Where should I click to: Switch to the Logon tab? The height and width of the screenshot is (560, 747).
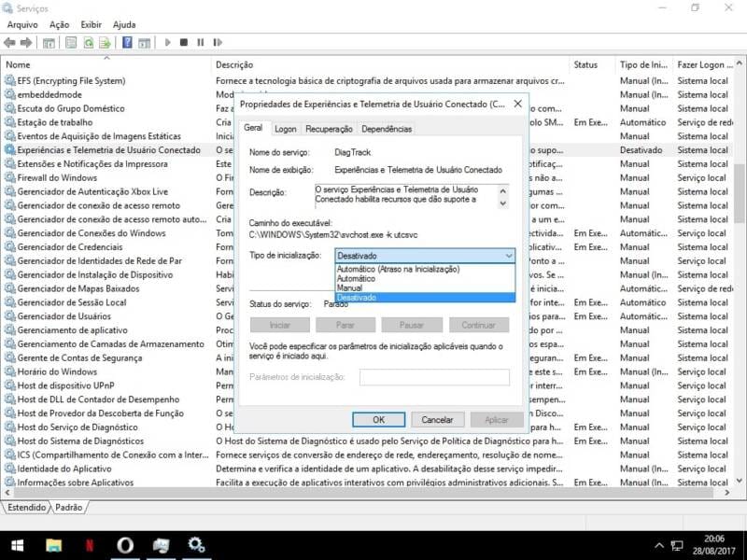point(286,129)
